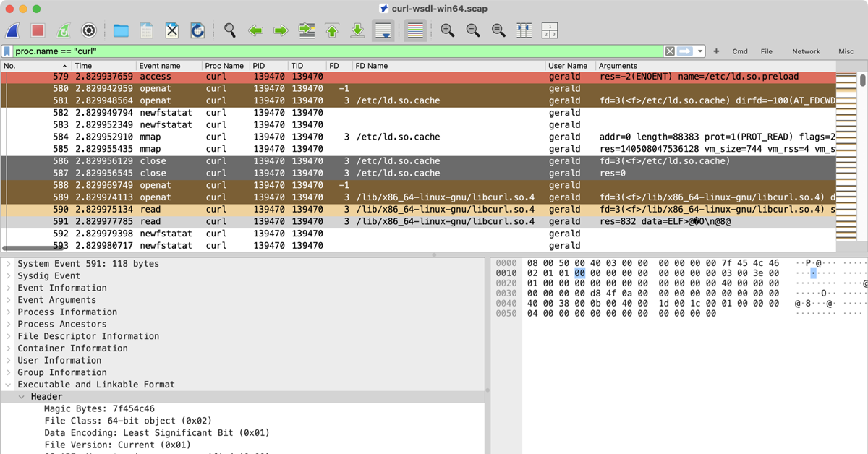This screenshot has width=868, height=454.
Task: Select event 584 mmap row
Action: [418, 137]
